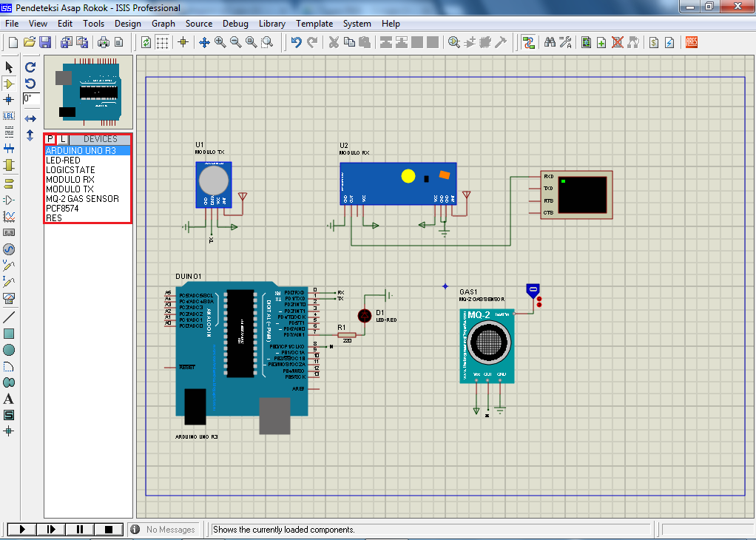This screenshot has height=540, width=756.
Task: Toggle vertical Y-mirror
Action: pyautogui.click(x=30, y=135)
